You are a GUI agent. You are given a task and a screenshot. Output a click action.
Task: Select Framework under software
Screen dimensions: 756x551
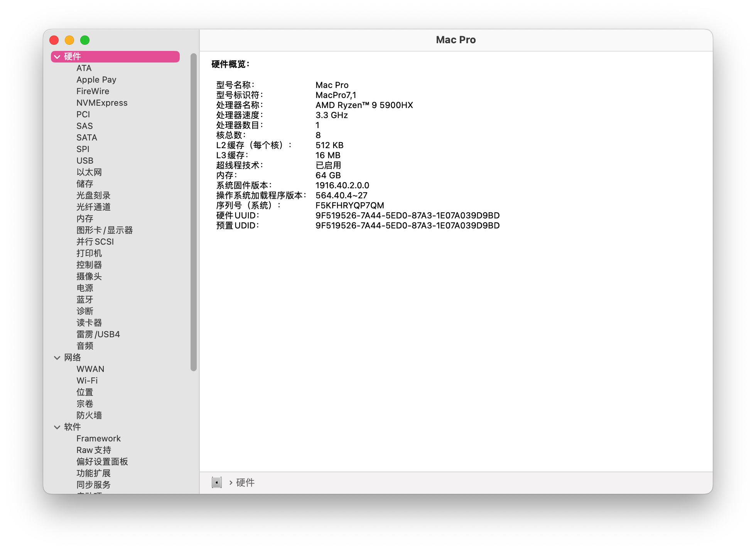tap(98, 439)
